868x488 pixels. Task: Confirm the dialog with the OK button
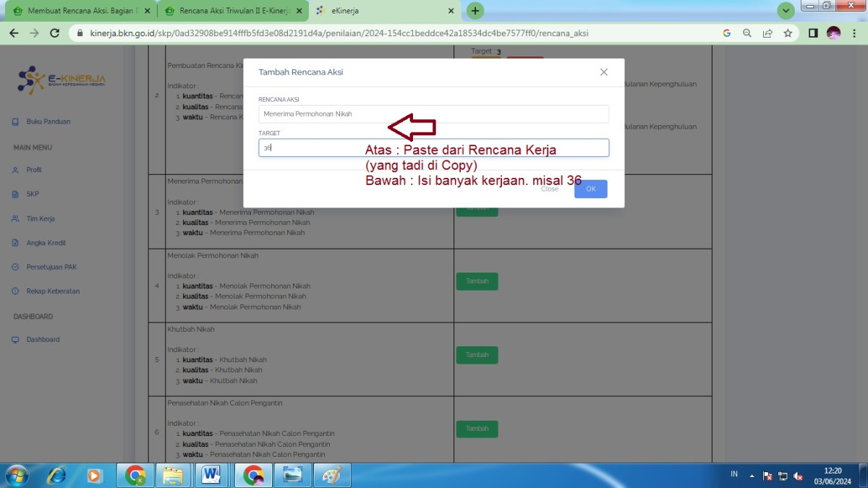coord(591,189)
